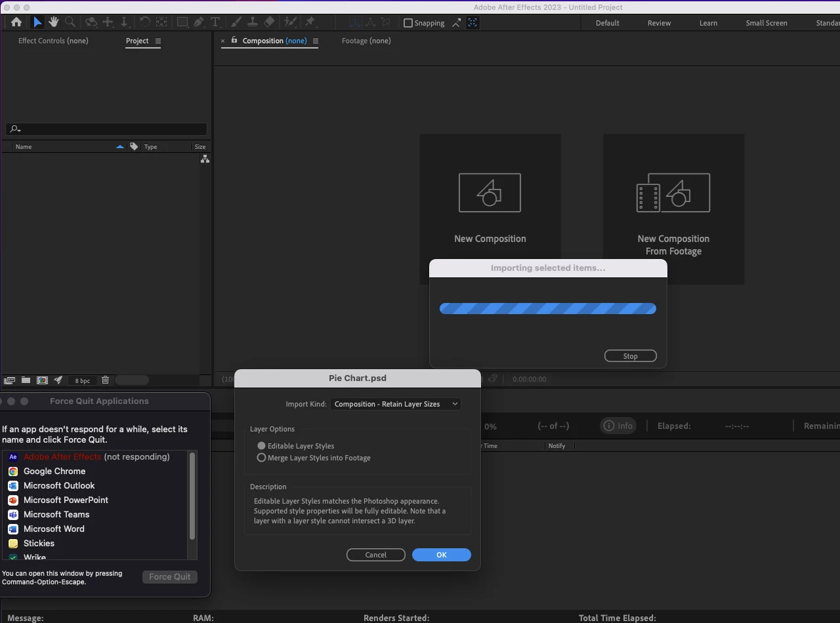Click the New Composition From Footage tile
The width and height of the screenshot is (840, 623).
673,209
